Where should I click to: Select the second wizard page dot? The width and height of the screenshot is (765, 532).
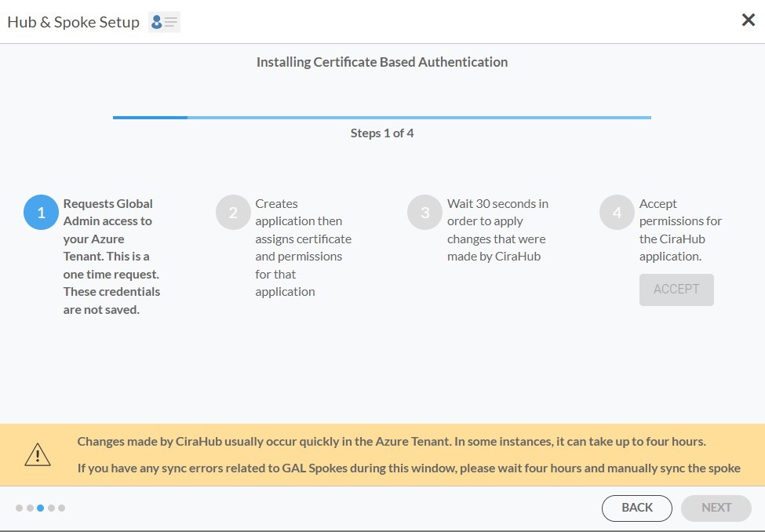click(x=30, y=508)
